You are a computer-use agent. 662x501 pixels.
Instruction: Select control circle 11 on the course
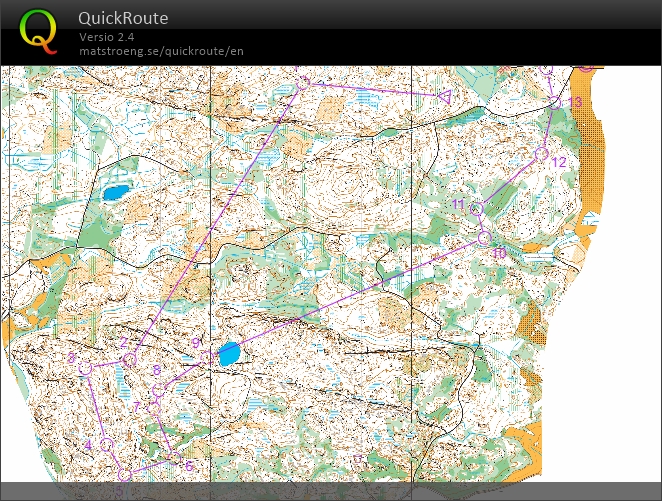coord(477,208)
